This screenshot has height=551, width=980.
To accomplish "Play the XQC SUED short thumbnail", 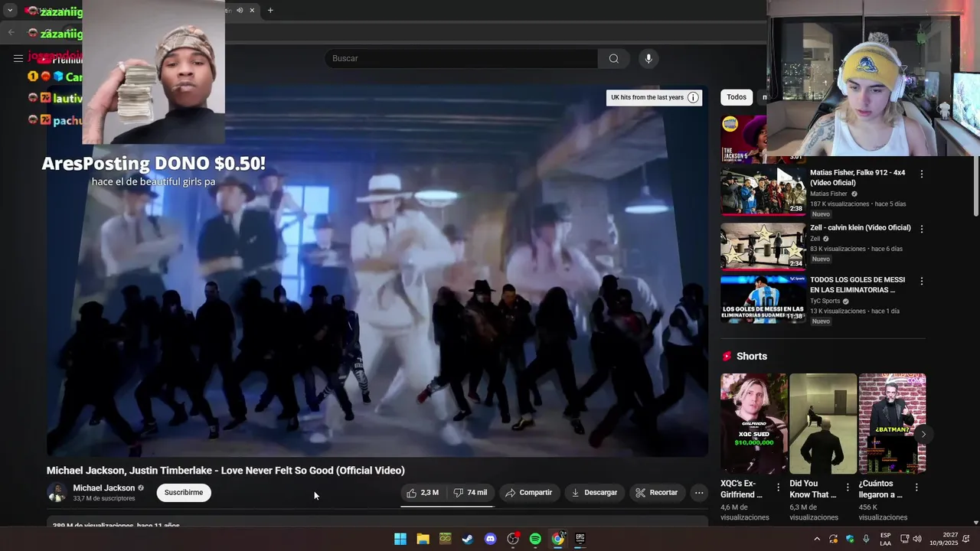I will [754, 424].
